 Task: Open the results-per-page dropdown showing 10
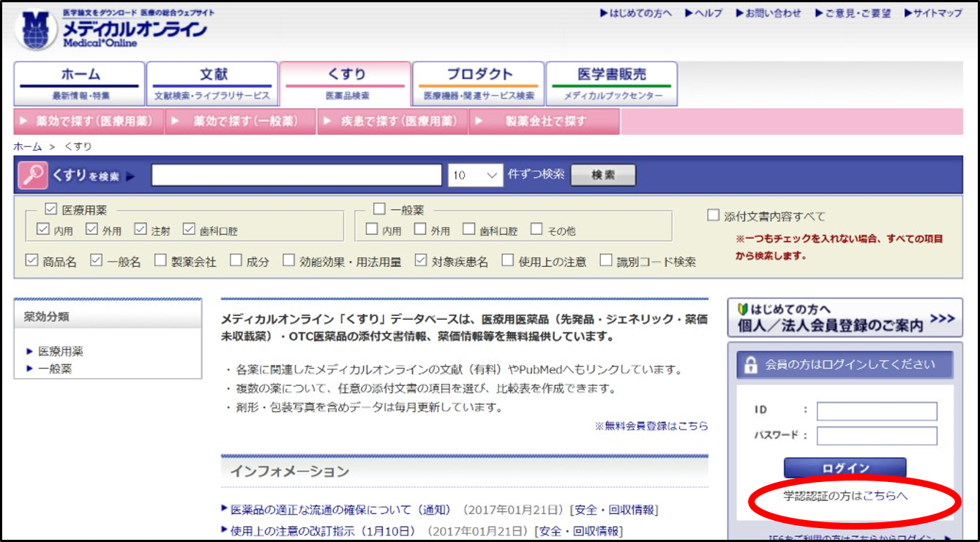(475, 176)
